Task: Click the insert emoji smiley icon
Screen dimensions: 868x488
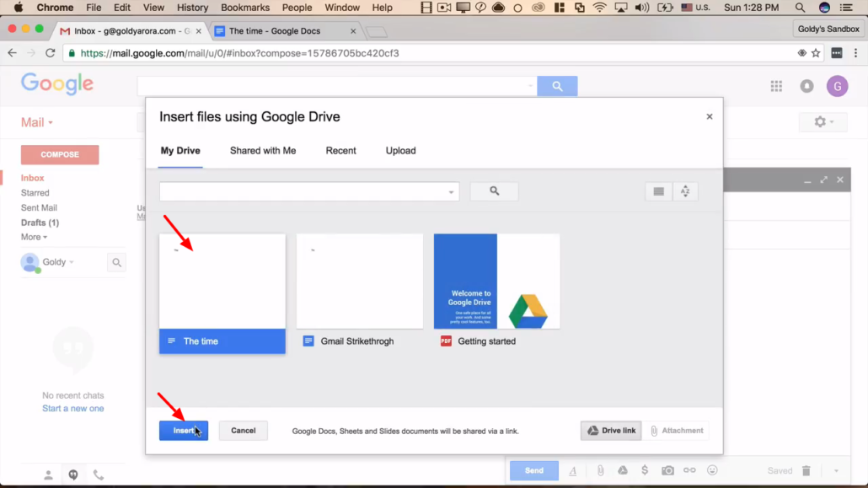Action: pyautogui.click(x=712, y=470)
